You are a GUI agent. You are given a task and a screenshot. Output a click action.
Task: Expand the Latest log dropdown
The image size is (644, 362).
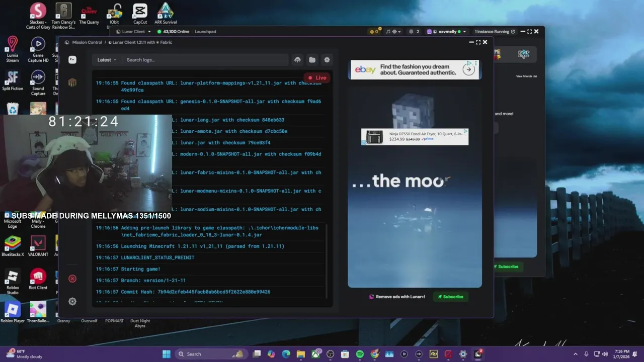(107, 60)
